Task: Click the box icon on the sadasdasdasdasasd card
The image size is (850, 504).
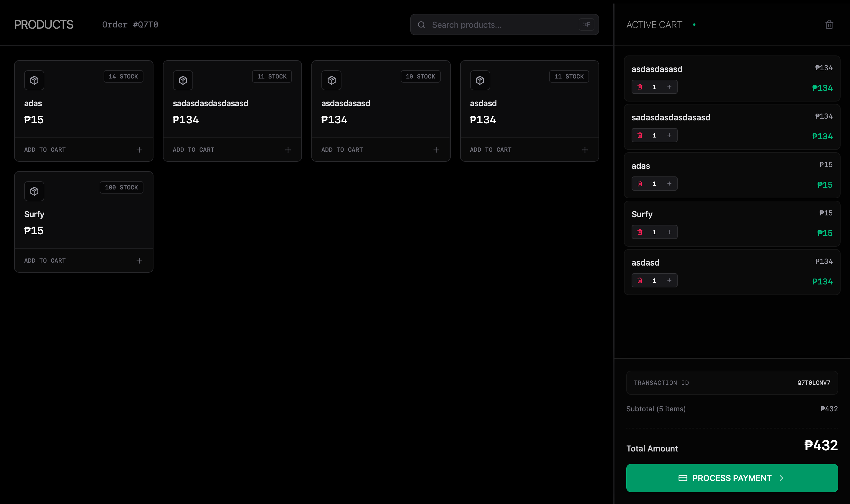Action: click(183, 80)
